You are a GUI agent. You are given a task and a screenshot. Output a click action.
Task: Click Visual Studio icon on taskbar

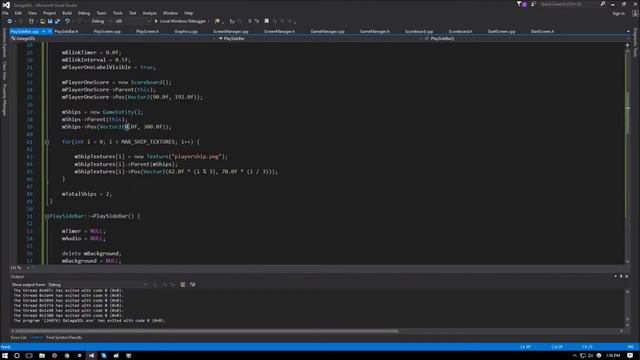[x=91, y=356]
